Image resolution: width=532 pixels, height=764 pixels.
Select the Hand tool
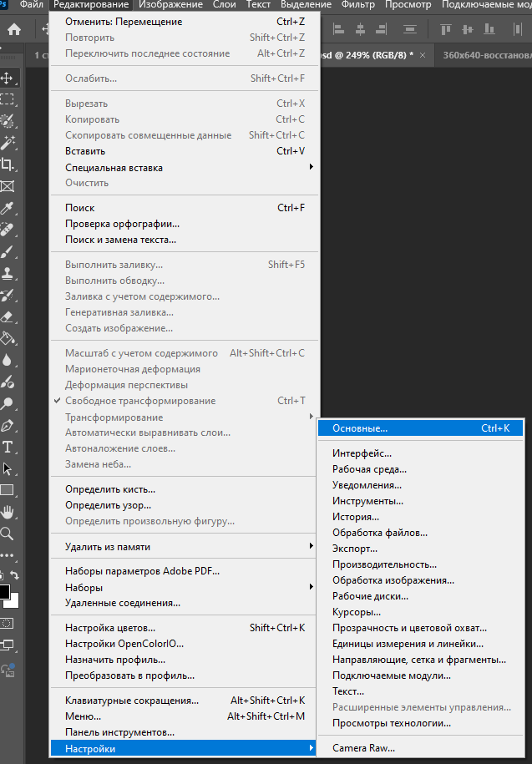(x=7, y=512)
